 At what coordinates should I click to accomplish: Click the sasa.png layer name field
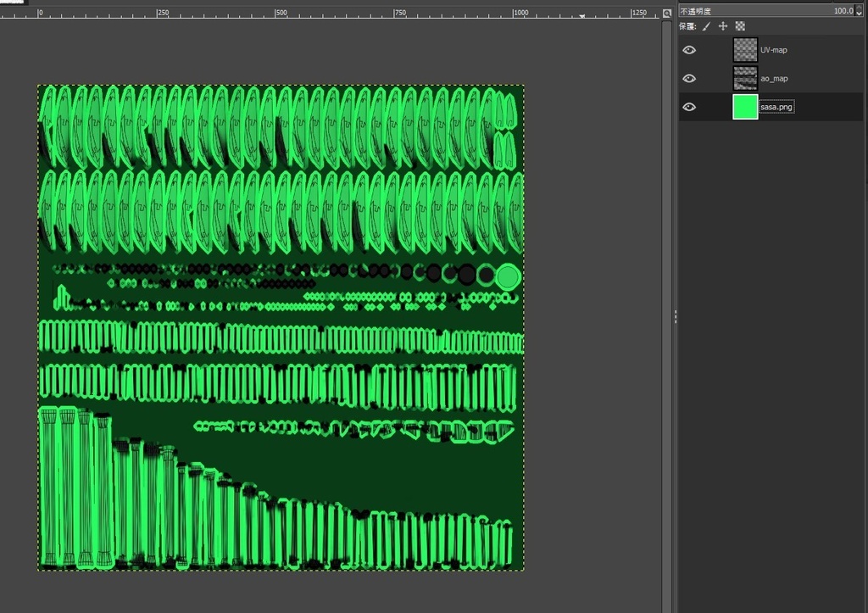(x=776, y=107)
